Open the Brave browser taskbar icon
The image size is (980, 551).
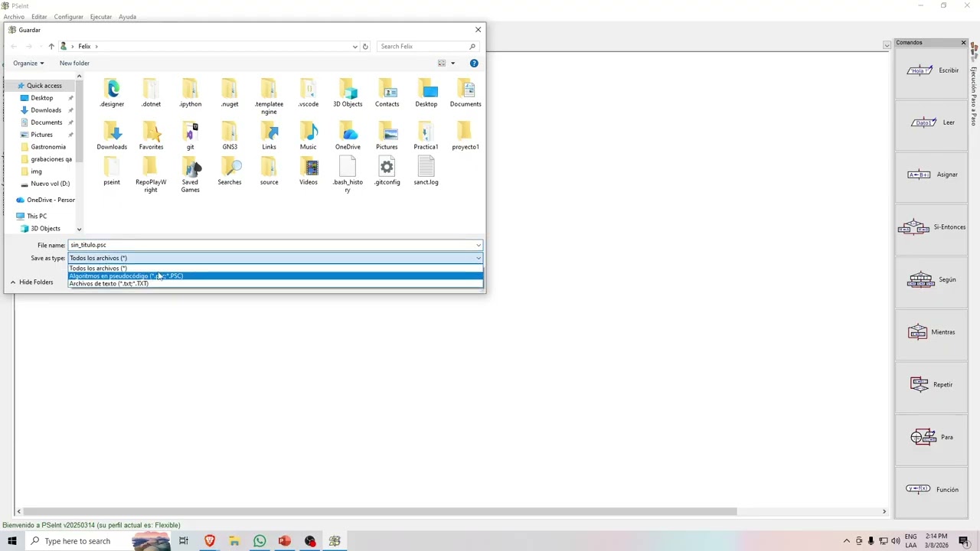209,541
